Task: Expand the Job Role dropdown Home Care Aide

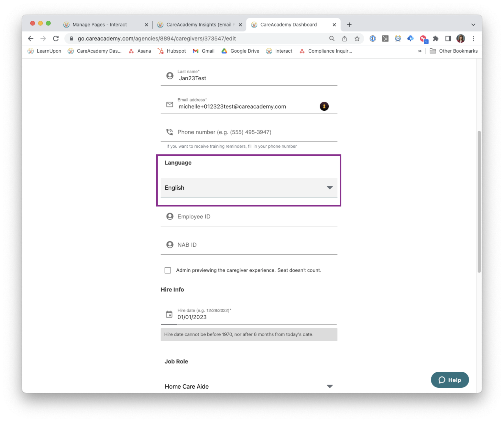Action: (249, 386)
